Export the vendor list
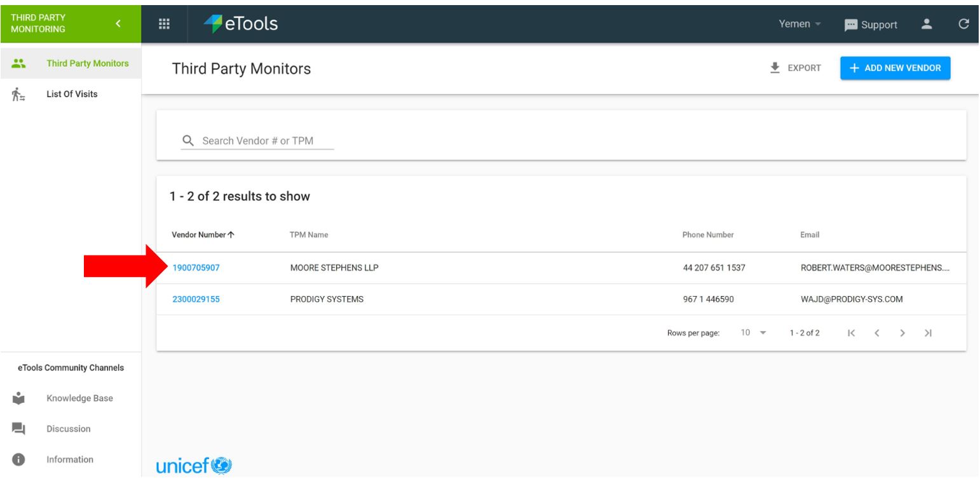 [x=795, y=68]
